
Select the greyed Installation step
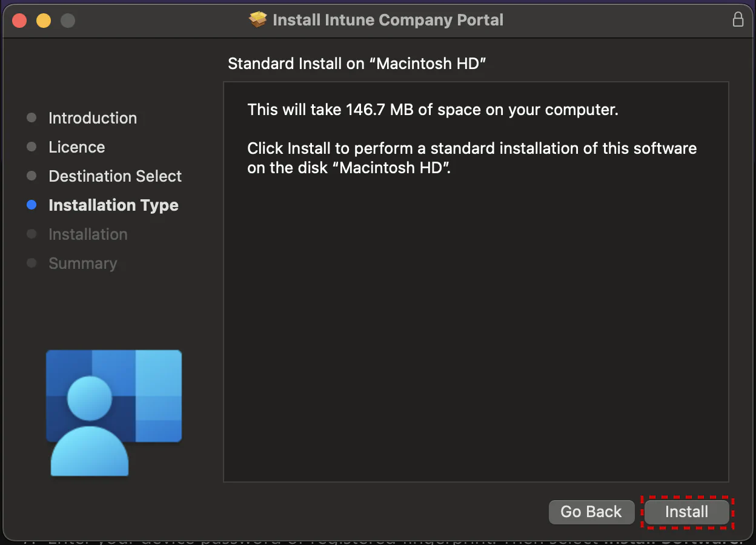pyautogui.click(x=88, y=234)
